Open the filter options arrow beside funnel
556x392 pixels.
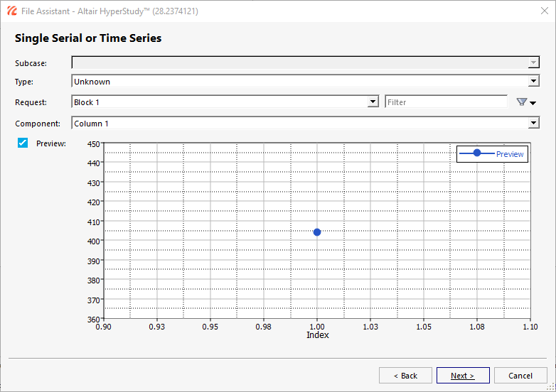533,103
